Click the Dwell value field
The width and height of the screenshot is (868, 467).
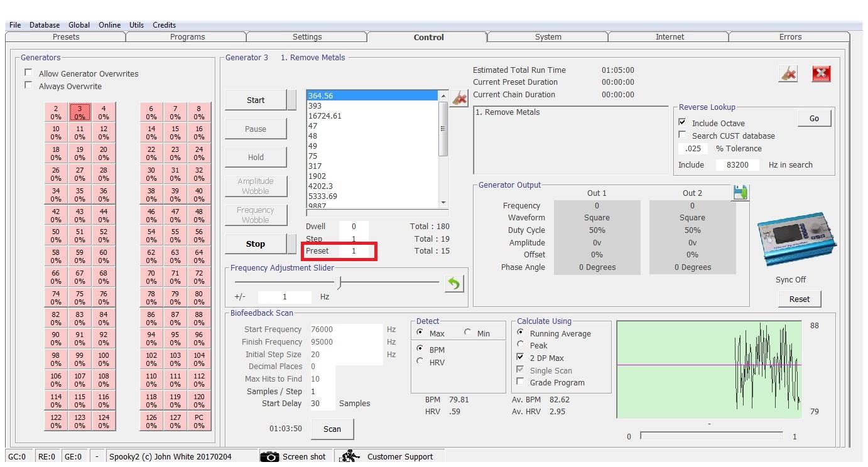click(x=354, y=227)
